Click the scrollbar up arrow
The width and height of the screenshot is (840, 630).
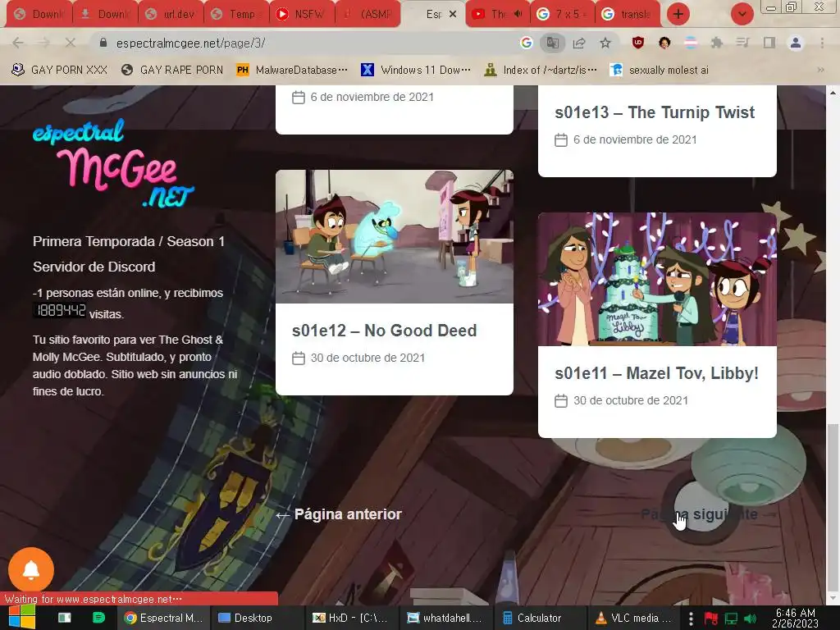(x=833, y=92)
